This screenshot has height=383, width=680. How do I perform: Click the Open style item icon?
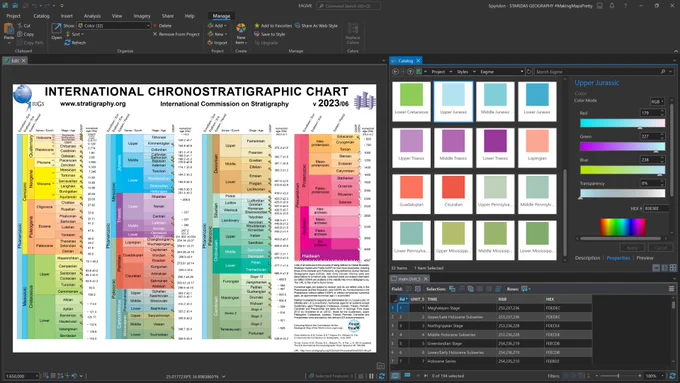[56, 29]
